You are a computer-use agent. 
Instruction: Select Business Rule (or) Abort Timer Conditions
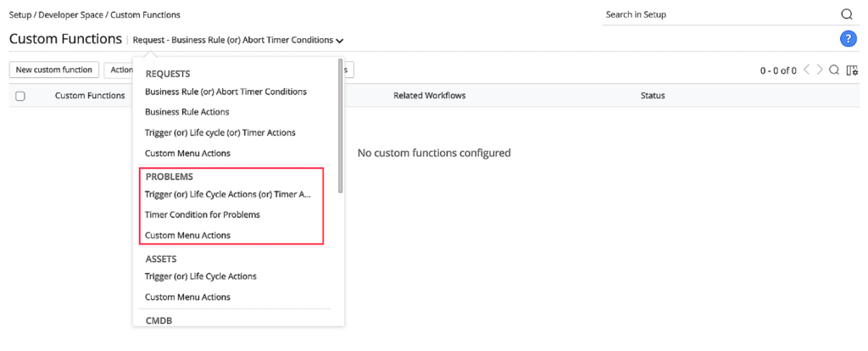[225, 92]
